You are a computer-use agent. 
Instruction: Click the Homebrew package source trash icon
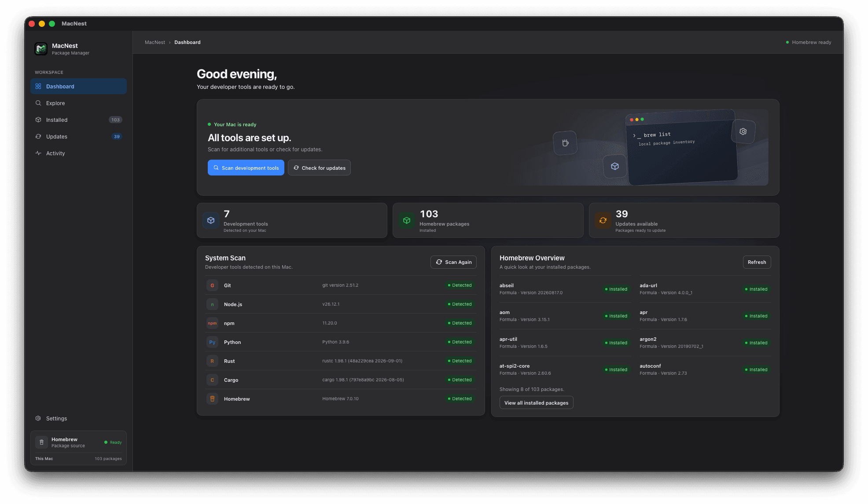42,442
